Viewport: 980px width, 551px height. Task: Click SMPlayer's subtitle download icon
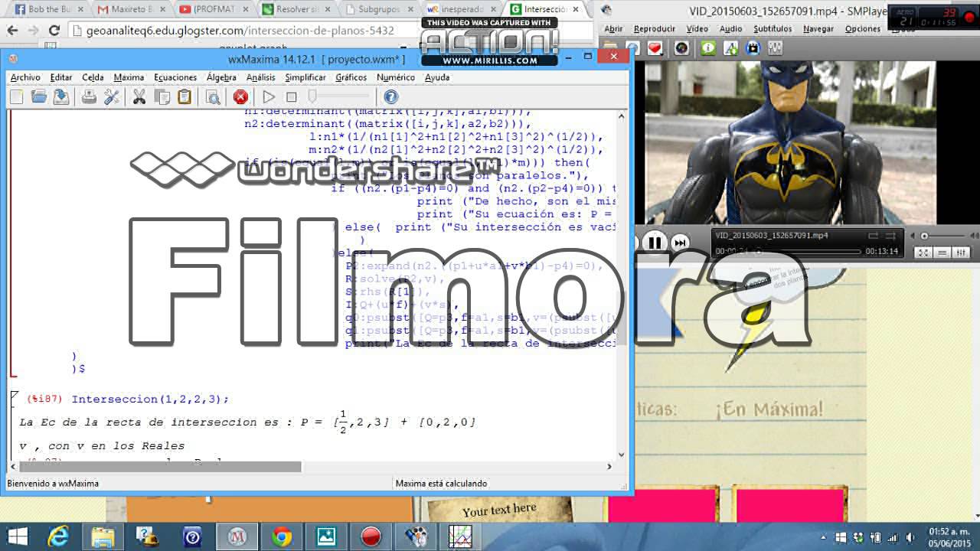[730, 48]
